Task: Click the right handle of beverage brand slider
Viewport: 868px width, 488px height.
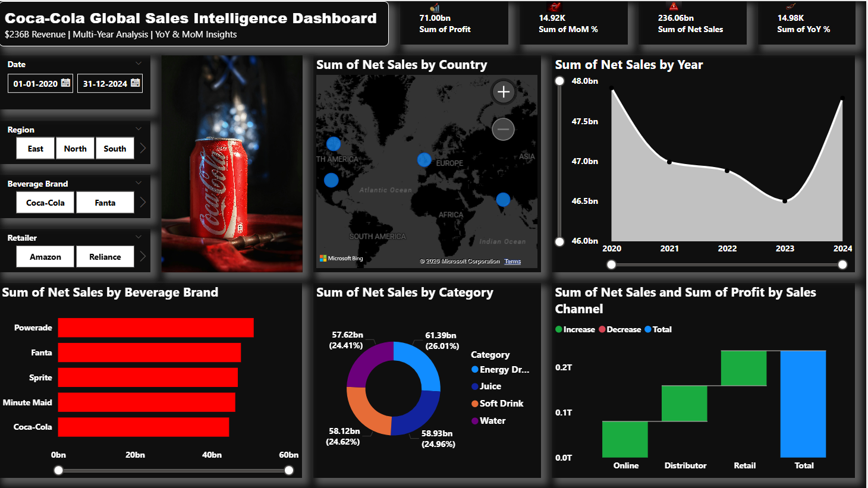Action: tap(289, 470)
